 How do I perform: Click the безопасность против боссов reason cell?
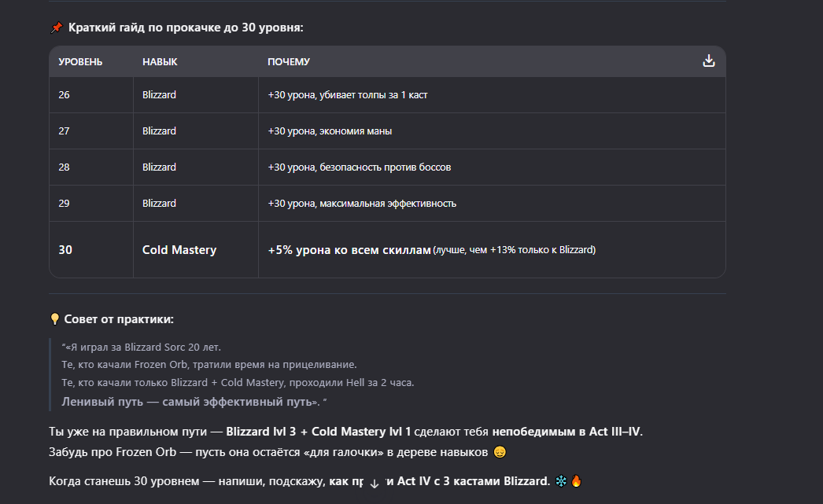click(x=360, y=167)
